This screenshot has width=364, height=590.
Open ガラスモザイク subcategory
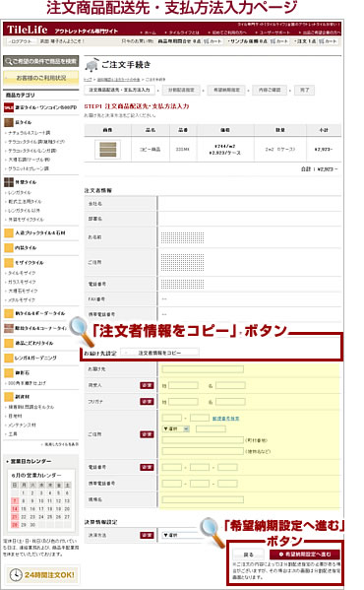pos(23,282)
